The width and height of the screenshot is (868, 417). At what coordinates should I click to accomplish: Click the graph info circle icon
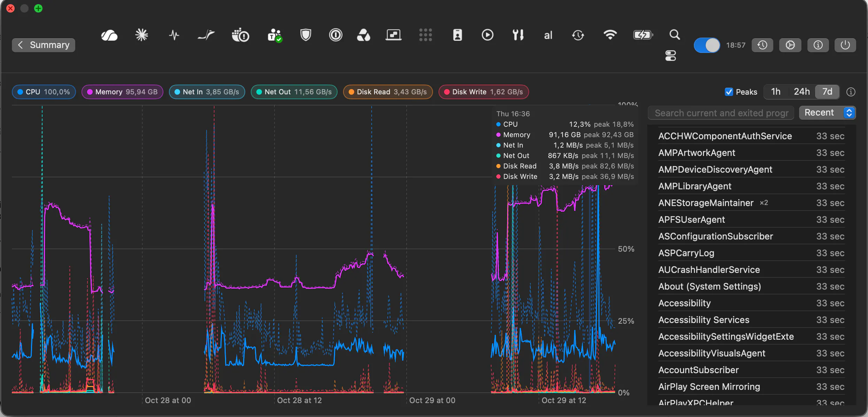pos(851,92)
